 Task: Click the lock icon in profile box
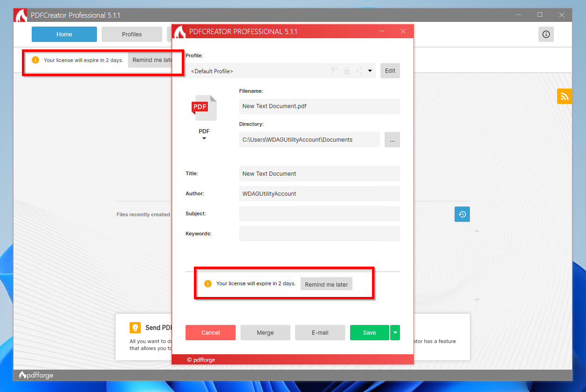coord(347,71)
